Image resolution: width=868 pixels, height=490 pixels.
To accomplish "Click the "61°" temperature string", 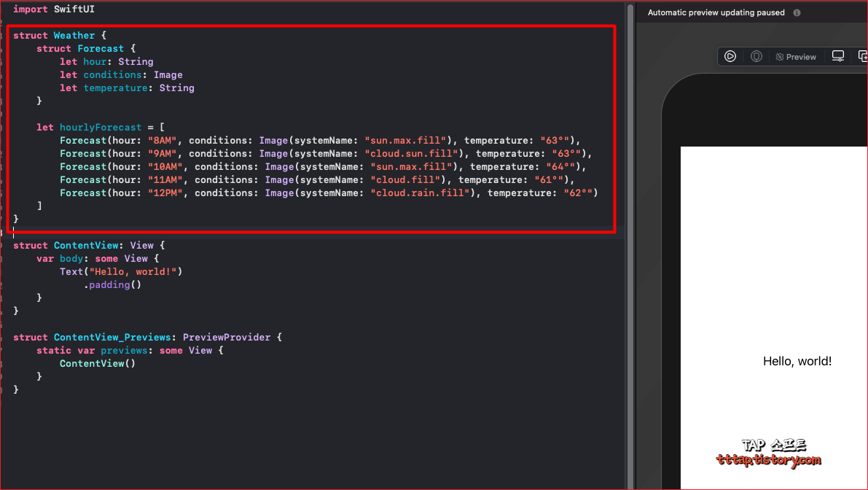I will [549, 180].
